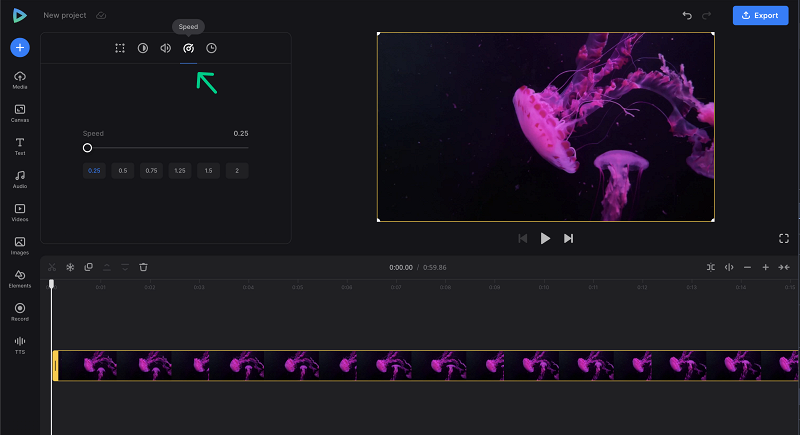The height and width of the screenshot is (435, 800).
Task: Click the scissors split tool
Action: point(52,267)
